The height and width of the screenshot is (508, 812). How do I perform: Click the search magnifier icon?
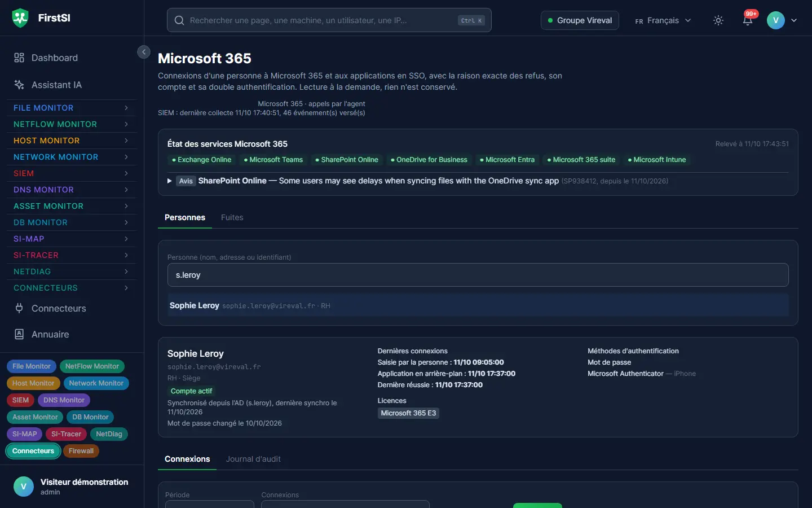coord(179,20)
